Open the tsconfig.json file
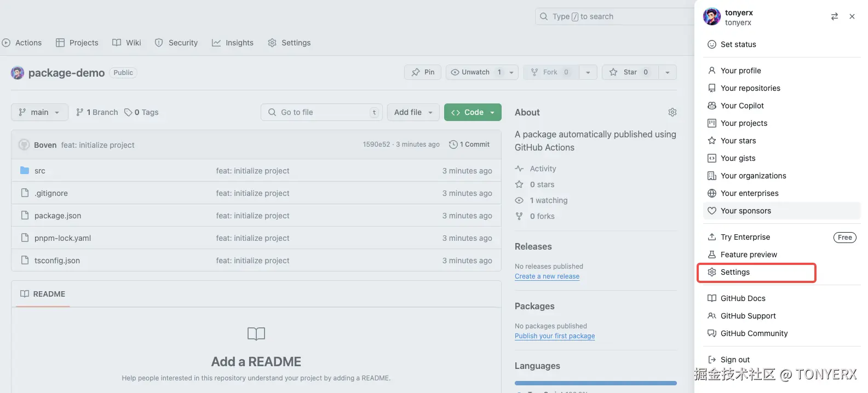The width and height of the screenshot is (868, 393). coord(57,261)
